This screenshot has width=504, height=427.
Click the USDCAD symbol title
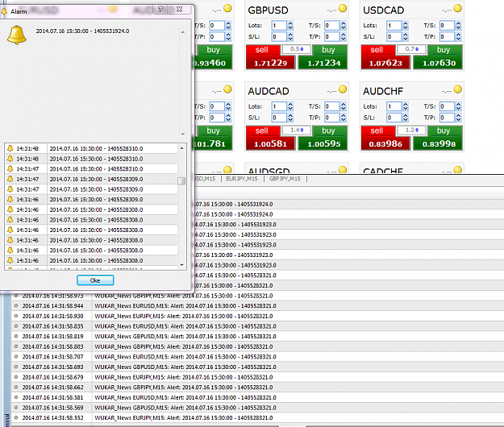point(384,10)
